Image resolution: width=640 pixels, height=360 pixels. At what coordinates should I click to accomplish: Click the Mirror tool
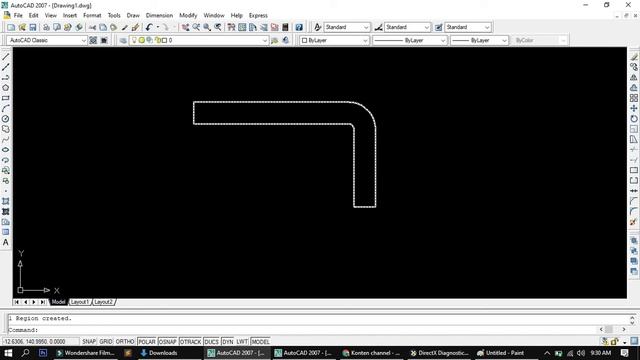[633, 78]
